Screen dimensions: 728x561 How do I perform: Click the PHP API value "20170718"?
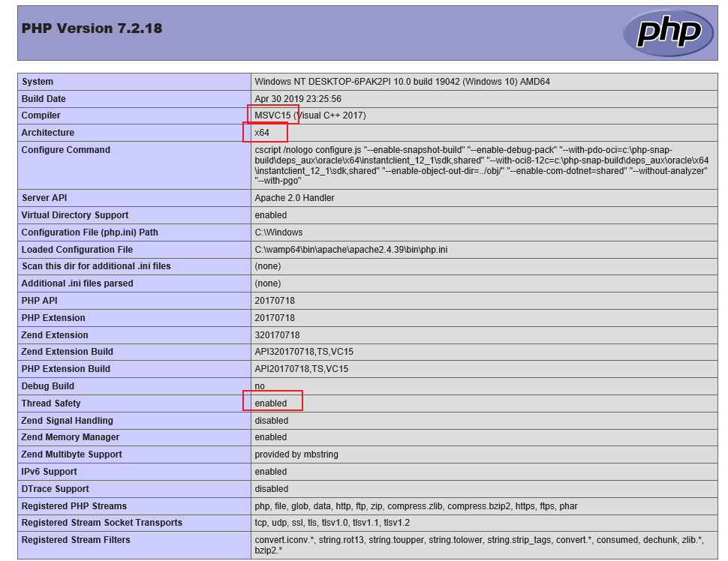(275, 301)
